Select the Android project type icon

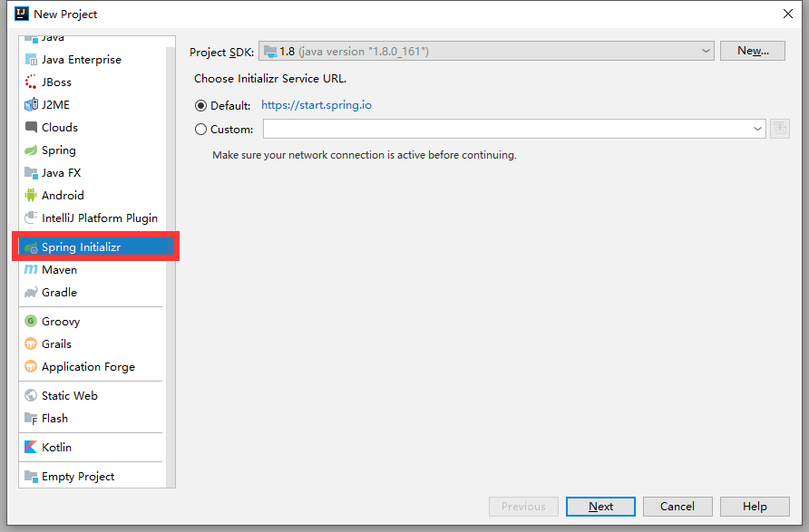(28, 195)
